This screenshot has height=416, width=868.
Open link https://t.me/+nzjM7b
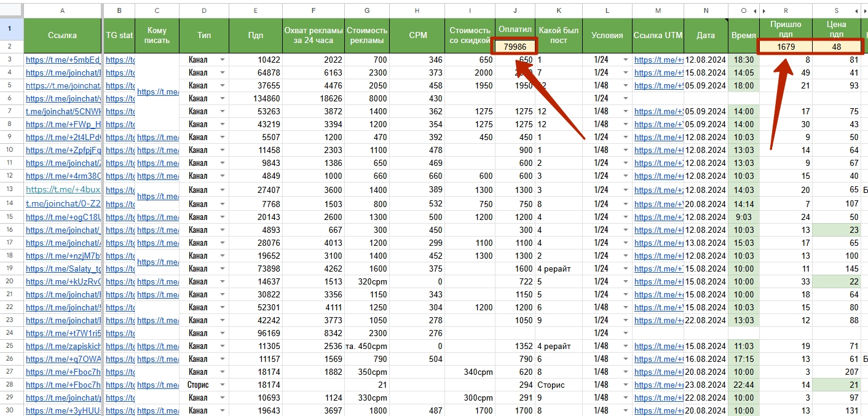63,256
